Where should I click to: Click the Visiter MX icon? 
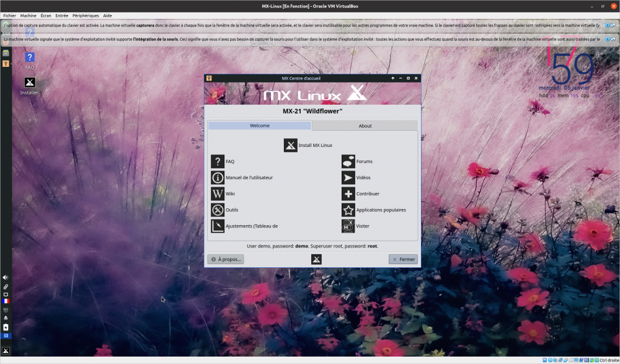point(348,226)
